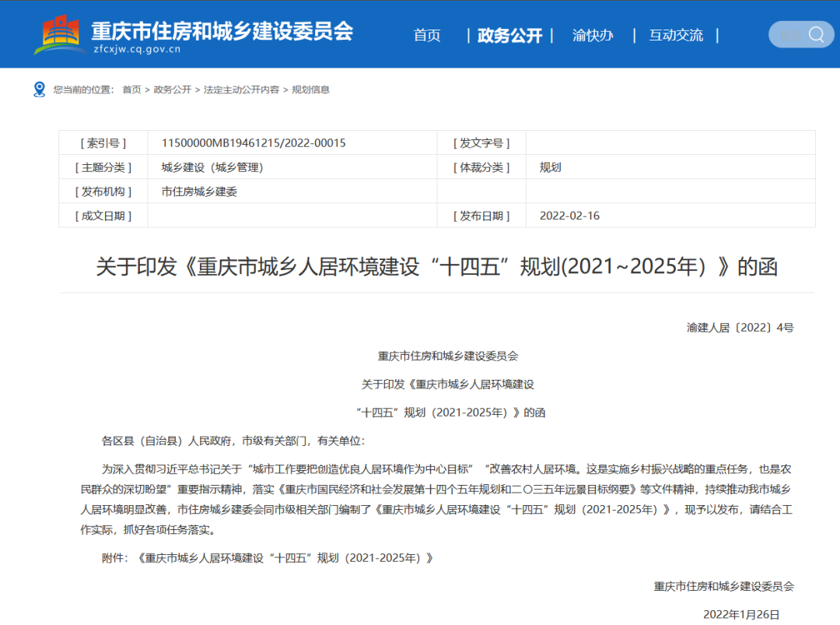840x625 pixels.
Task: Click the 规划 genre value cell
Action: (670, 167)
